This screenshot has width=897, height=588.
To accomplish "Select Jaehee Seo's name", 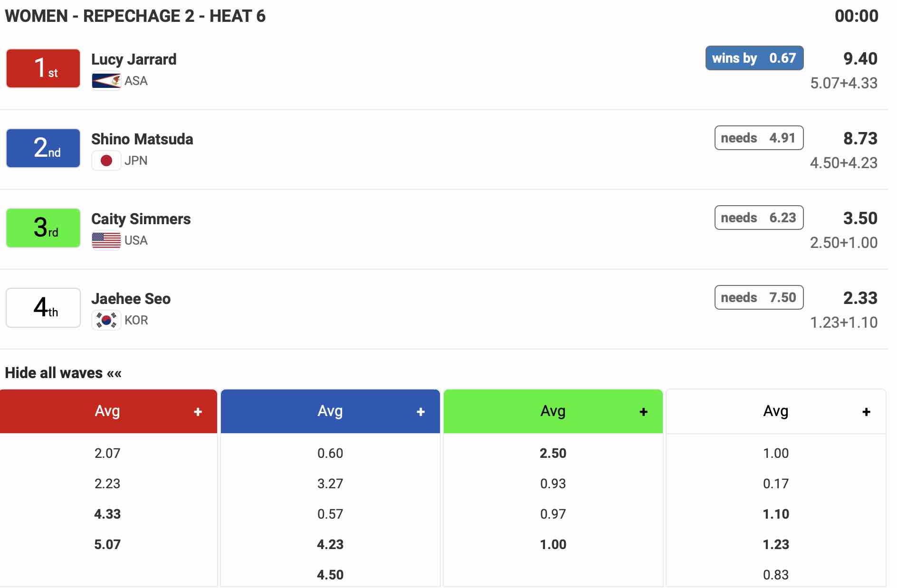I will 131,299.
